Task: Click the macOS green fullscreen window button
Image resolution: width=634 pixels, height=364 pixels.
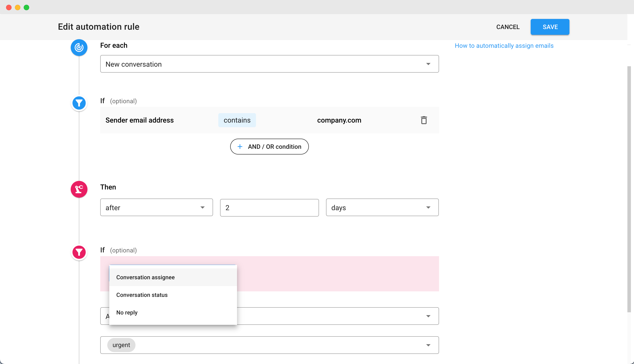Action: 26,7
